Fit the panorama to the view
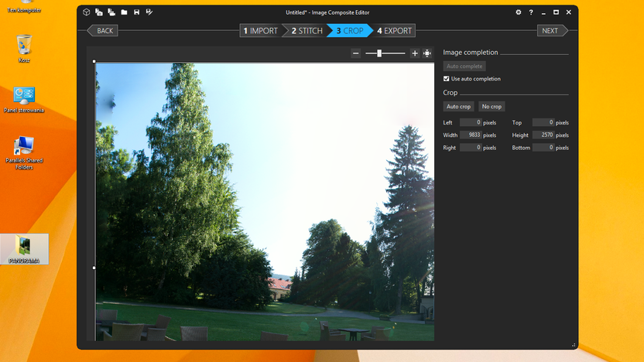The width and height of the screenshot is (644, 362). tap(427, 53)
